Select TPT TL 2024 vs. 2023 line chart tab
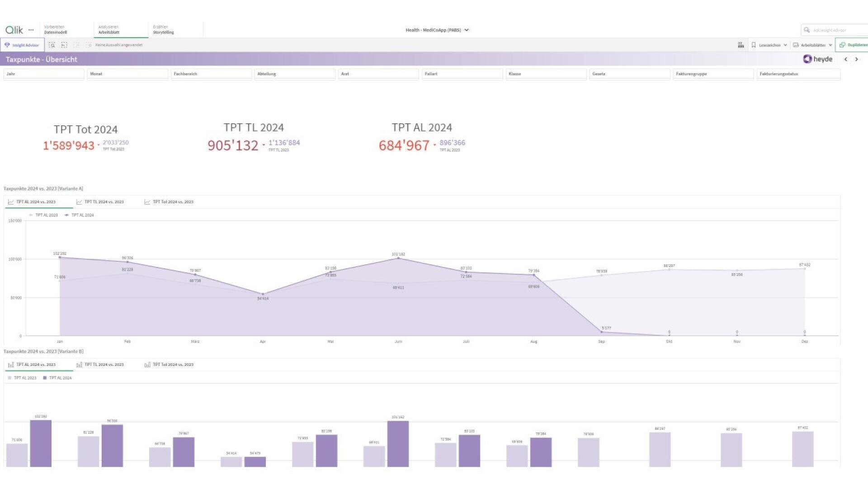This screenshot has width=868, height=488. click(x=104, y=202)
